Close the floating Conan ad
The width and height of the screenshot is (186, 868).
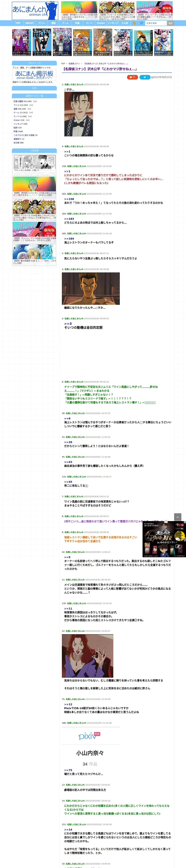coord(166,521)
